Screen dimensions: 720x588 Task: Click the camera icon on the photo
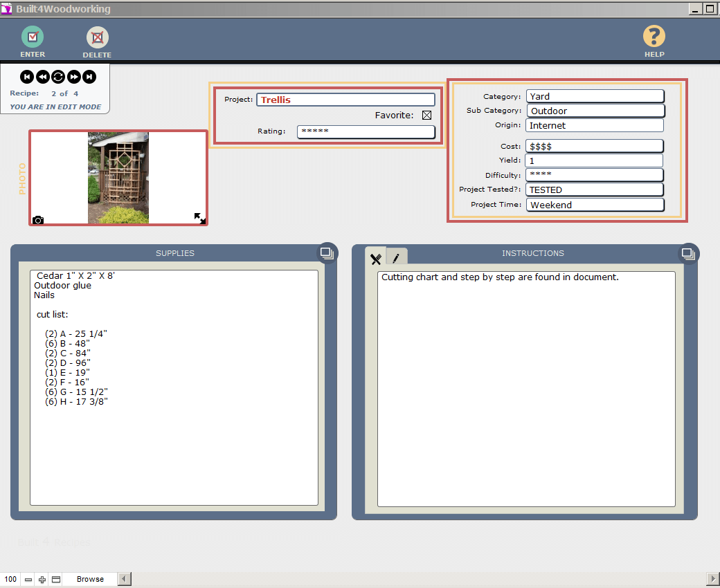point(38,220)
